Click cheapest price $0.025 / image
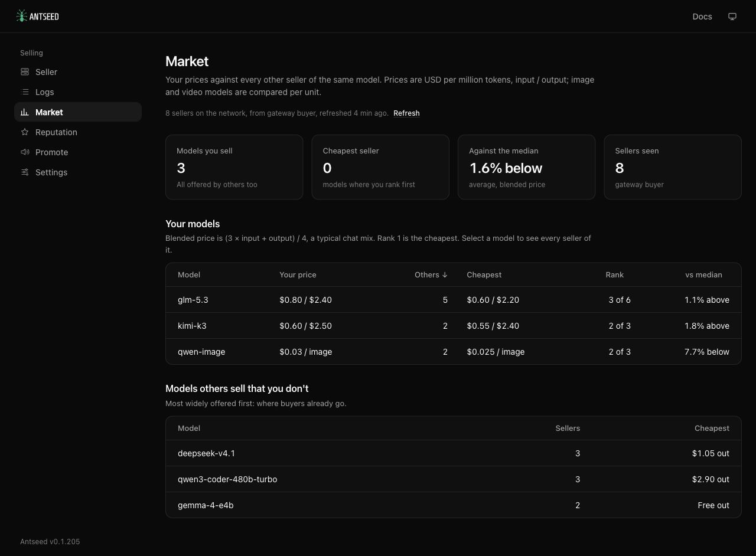The image size is (756, 556). 496,352
